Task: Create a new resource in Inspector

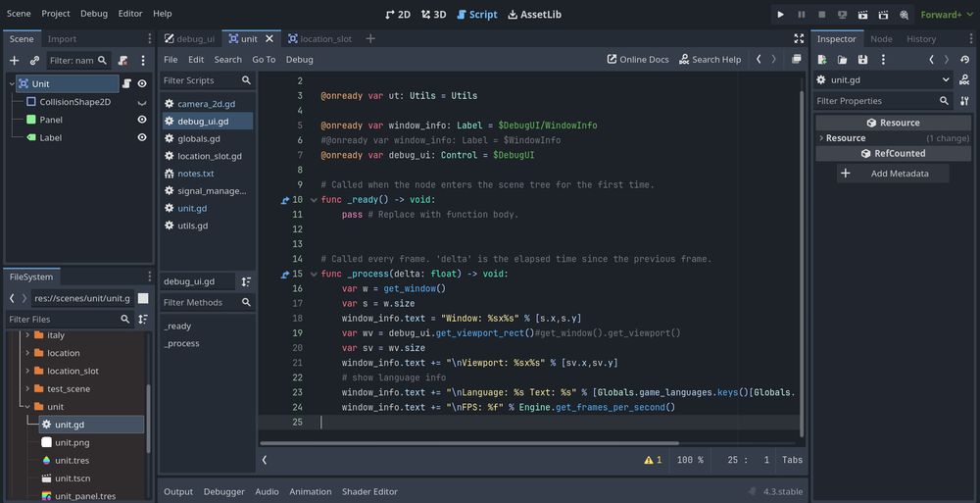Action: coord(822,60)
